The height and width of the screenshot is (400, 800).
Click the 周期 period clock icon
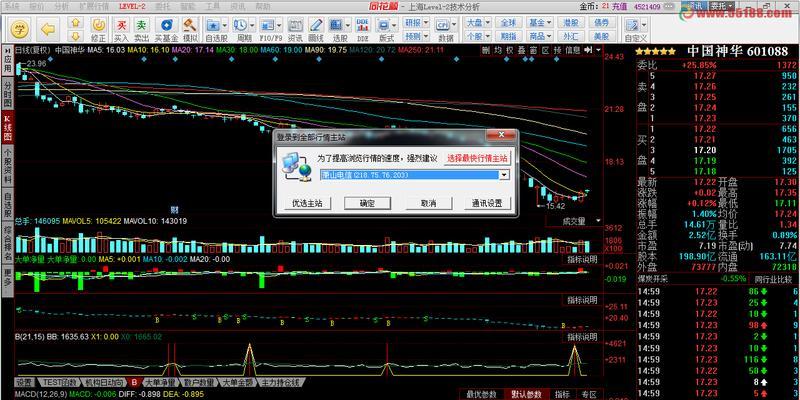pyautogui.click(x=241, y=24)
